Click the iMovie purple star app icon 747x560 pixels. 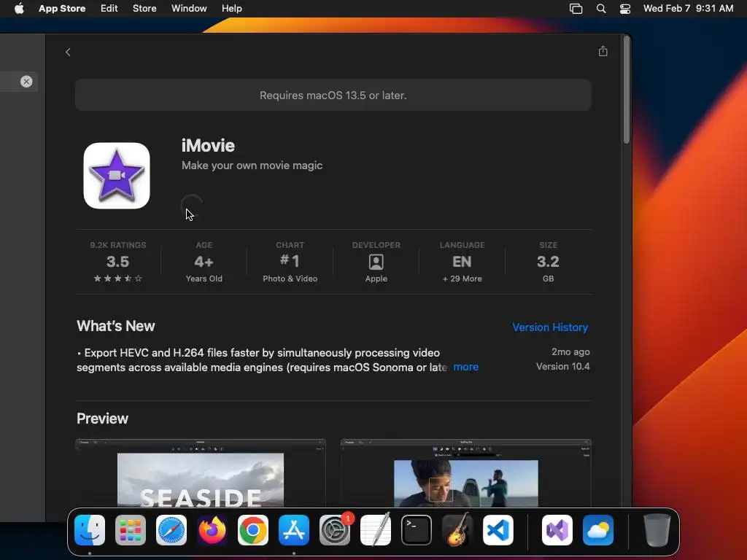pyautogui.click(x=117, y=176)
